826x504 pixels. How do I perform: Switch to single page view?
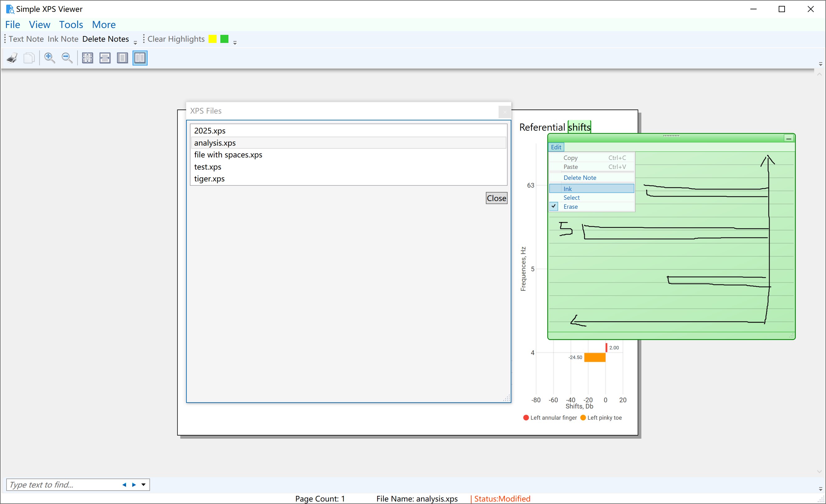122,58
